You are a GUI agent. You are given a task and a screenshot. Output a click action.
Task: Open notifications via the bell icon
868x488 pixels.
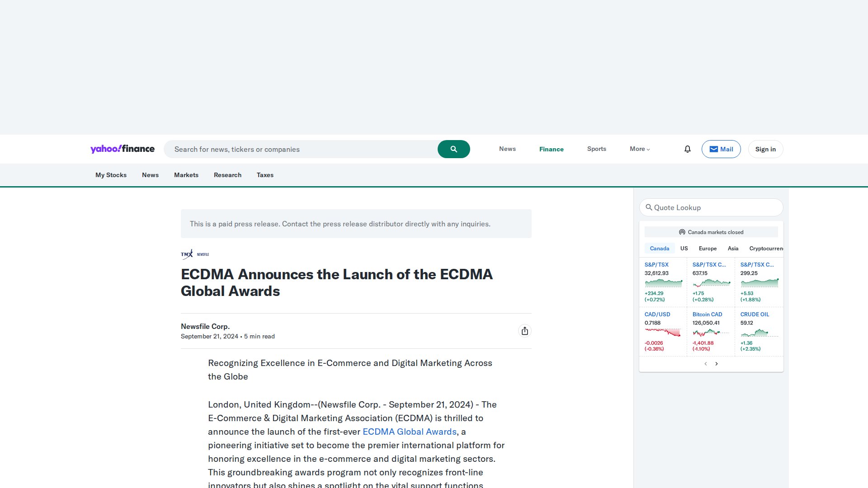pyautogui.click(x=687, y=149)
